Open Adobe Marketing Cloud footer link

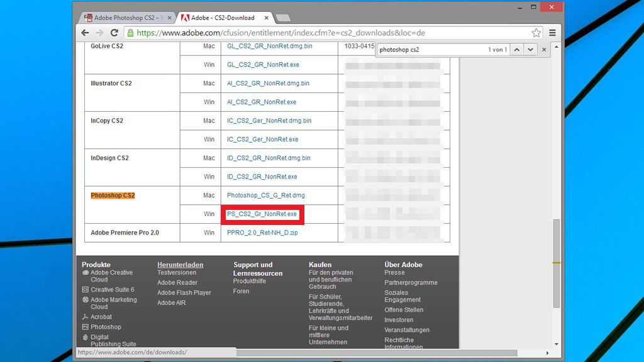(x=113, y=304)
